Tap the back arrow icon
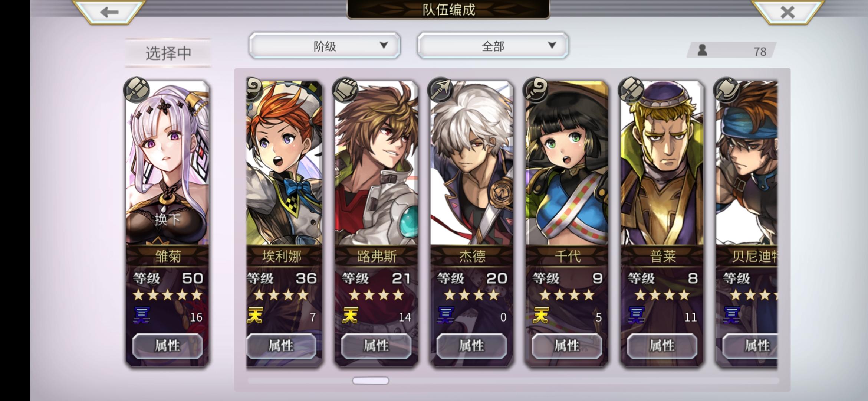 point(109,12)
